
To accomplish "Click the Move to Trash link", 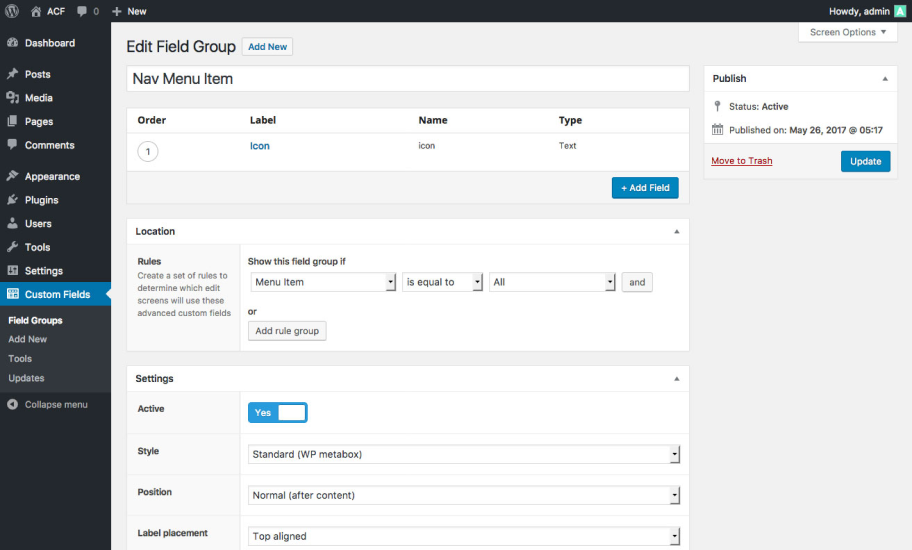I will coord(741,161).
